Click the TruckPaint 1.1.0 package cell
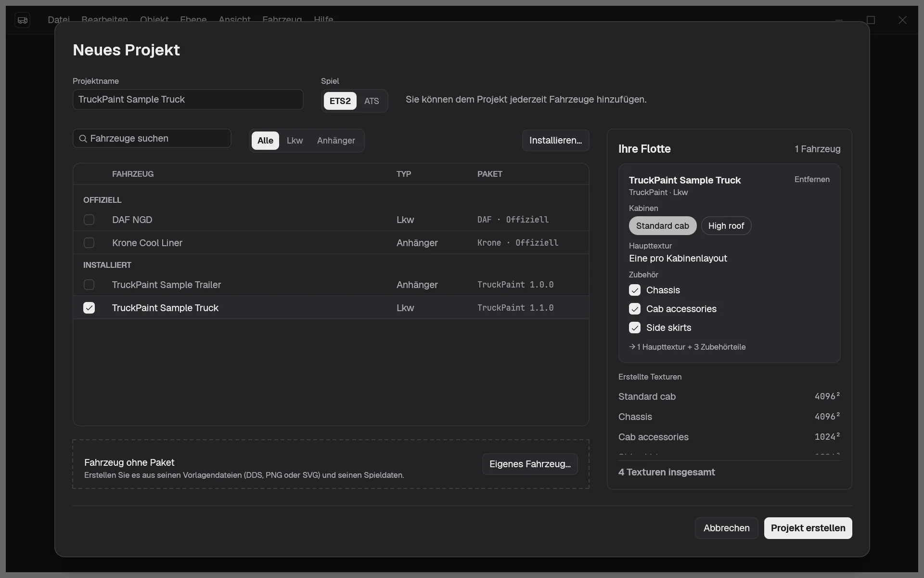Image resolution: width=924 pixels, height=578 pixels. point(515,308)
